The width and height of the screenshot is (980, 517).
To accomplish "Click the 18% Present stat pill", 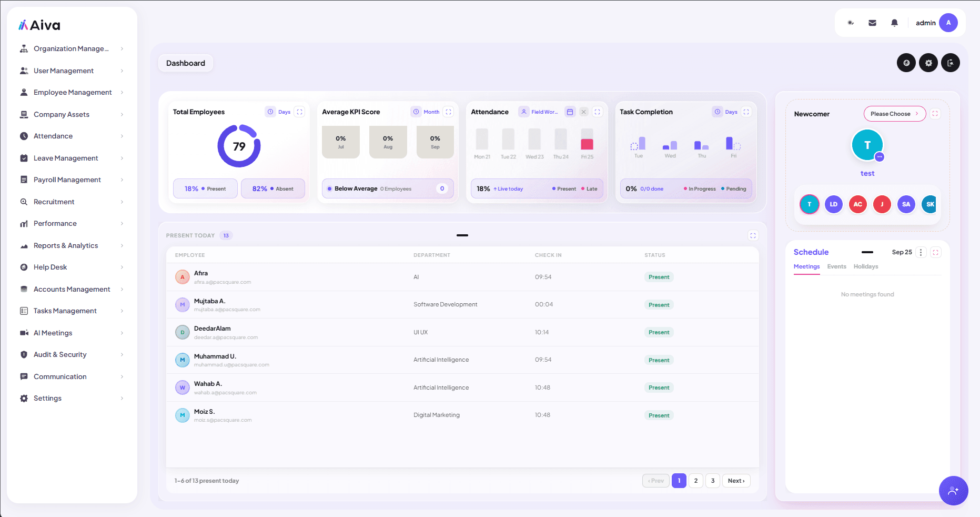I will [x=205, y=188].
